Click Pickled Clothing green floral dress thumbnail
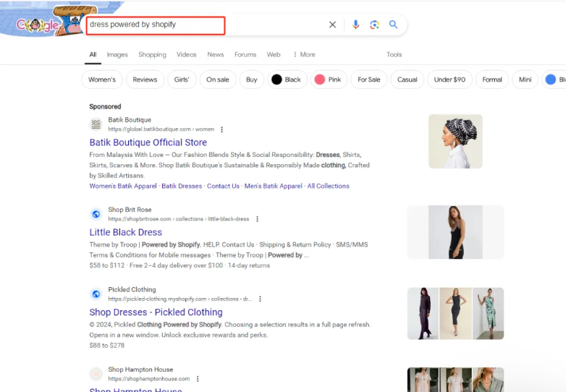Screen dimensions: 566x392 (489, 313)
